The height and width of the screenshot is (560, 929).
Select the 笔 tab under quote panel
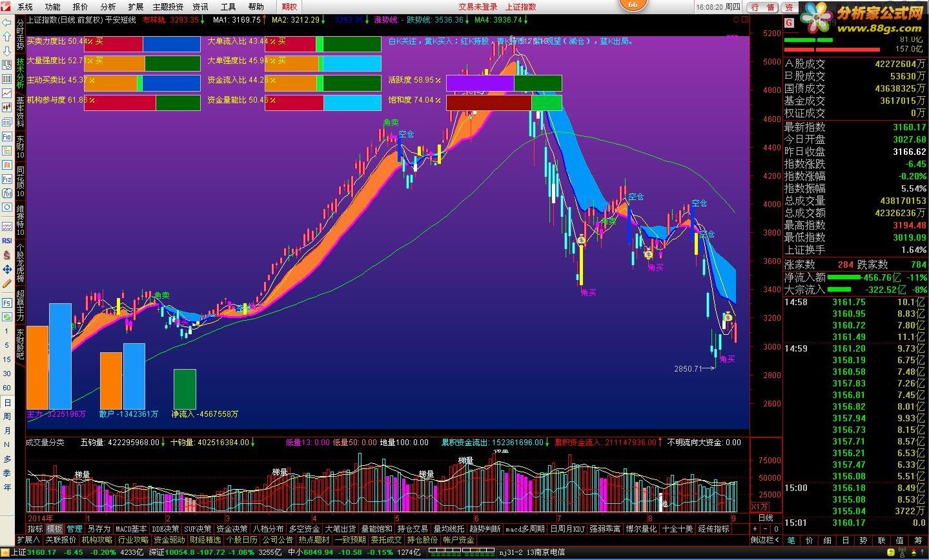[x=791, y=540]
